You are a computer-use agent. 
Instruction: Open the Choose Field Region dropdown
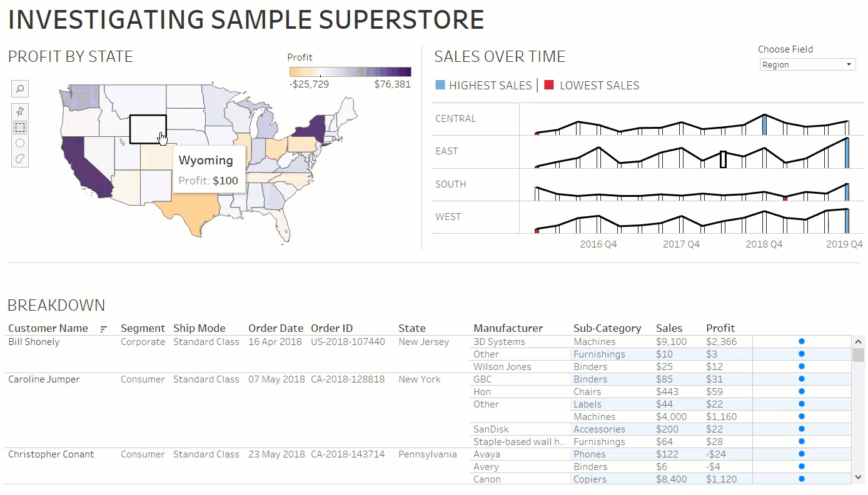coord(807,64)
